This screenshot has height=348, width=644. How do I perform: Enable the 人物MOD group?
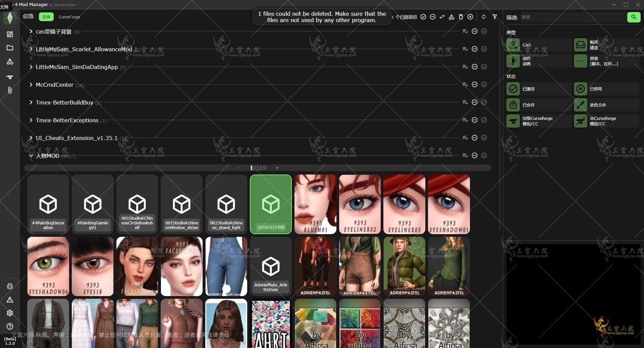(x=484, y=155)
